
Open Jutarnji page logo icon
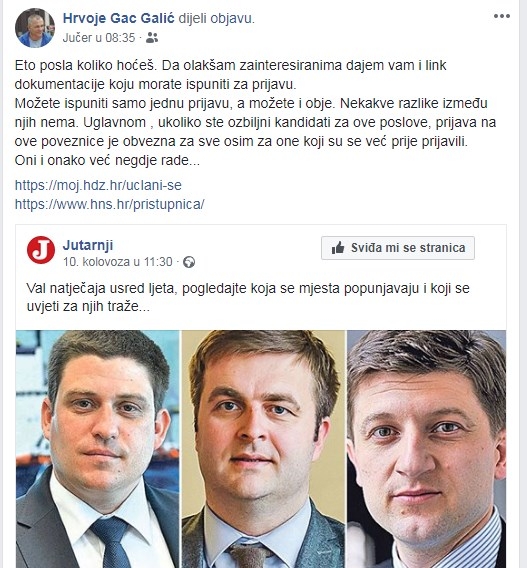(x=41, y=250)
